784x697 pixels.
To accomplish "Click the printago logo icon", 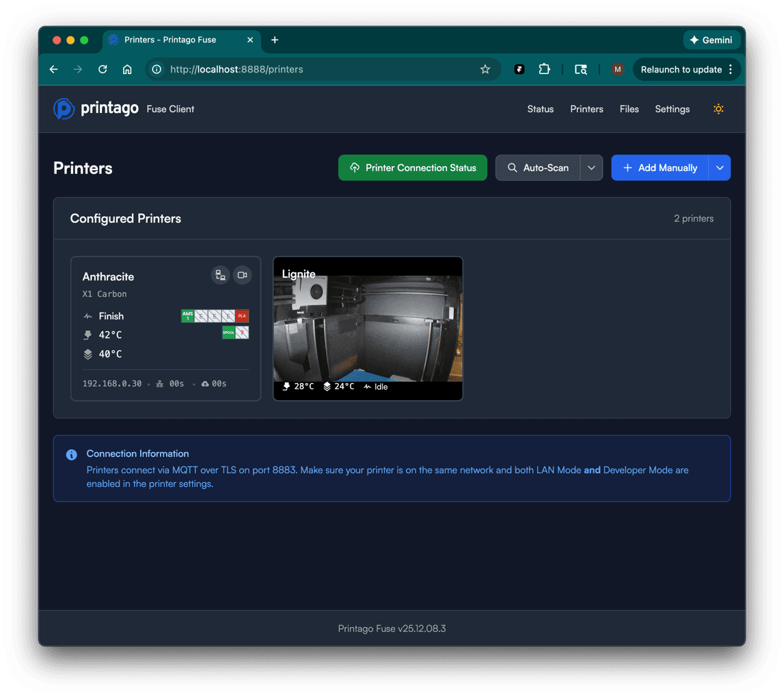I will click(x=64, y=109).
